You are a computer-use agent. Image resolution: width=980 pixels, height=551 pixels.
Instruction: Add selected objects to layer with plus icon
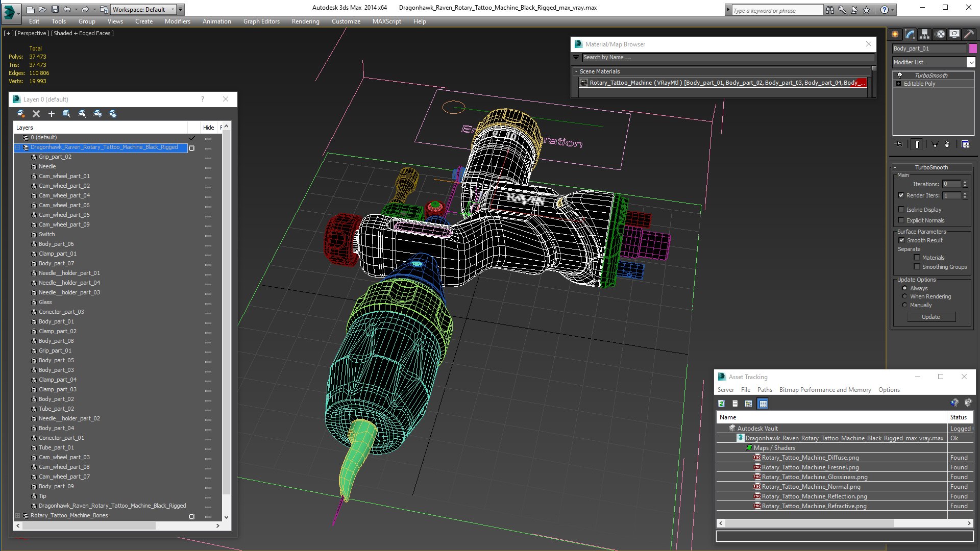point(51,114)
